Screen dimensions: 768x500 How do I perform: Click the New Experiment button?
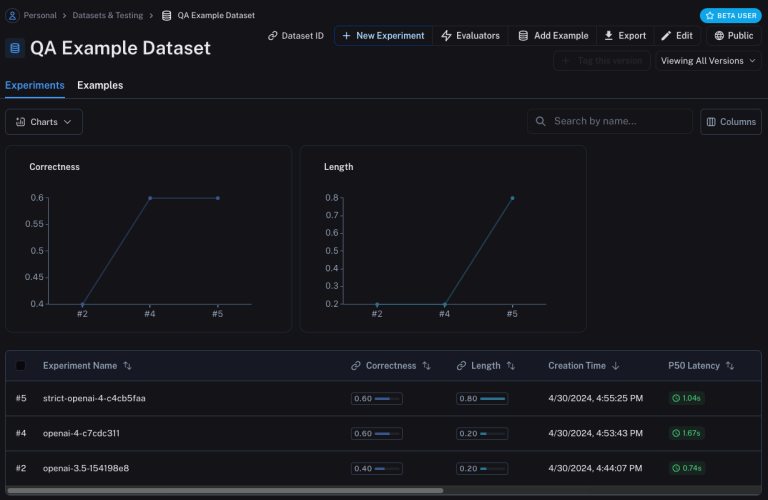click(383, 36)
